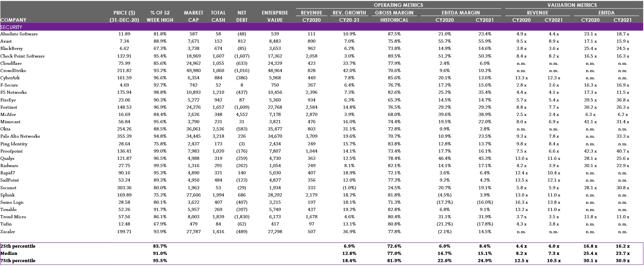Image resolution: width=644 pixels, height=267 pixels.
Task: Select the Tenable company name
Action: pyautogui.click(x=8, y=209)
